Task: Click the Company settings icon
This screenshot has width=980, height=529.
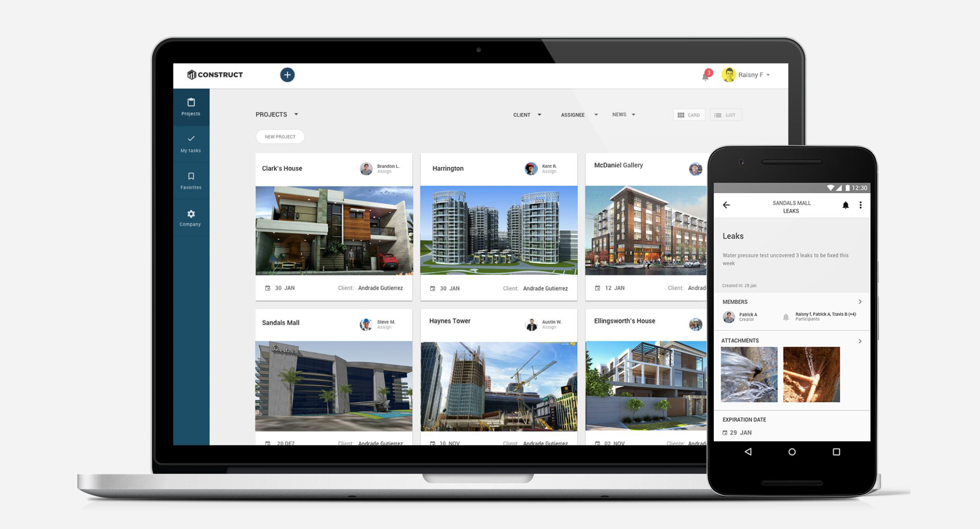Action: (191, 213)
